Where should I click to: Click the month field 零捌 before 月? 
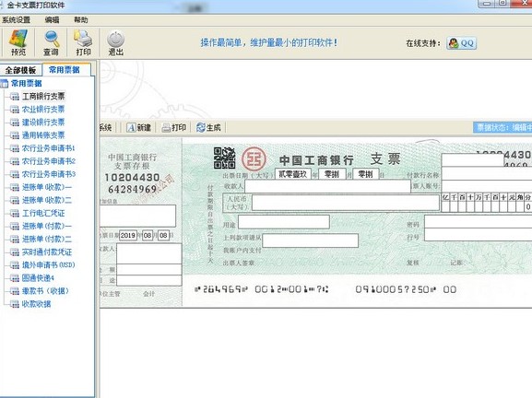(332, 174)
